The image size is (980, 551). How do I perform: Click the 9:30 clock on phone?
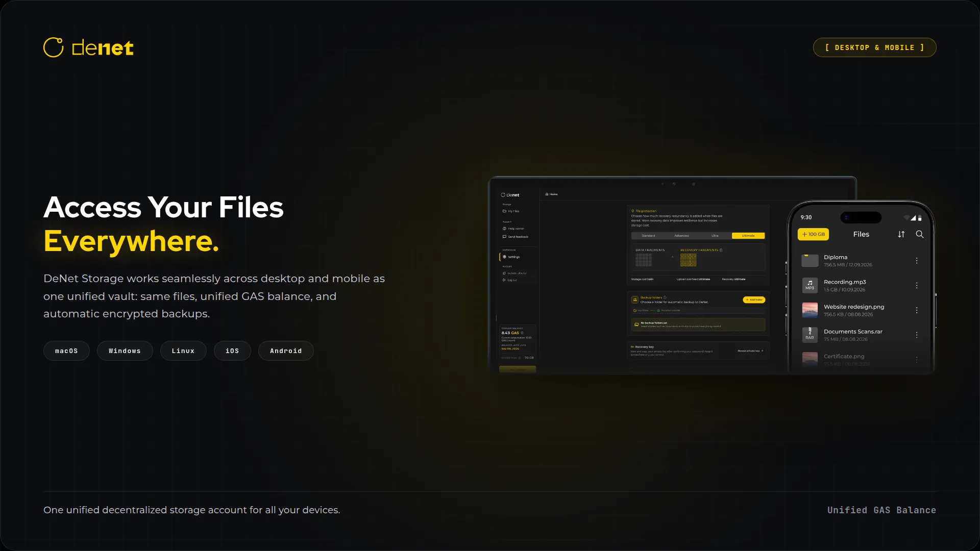806,217
